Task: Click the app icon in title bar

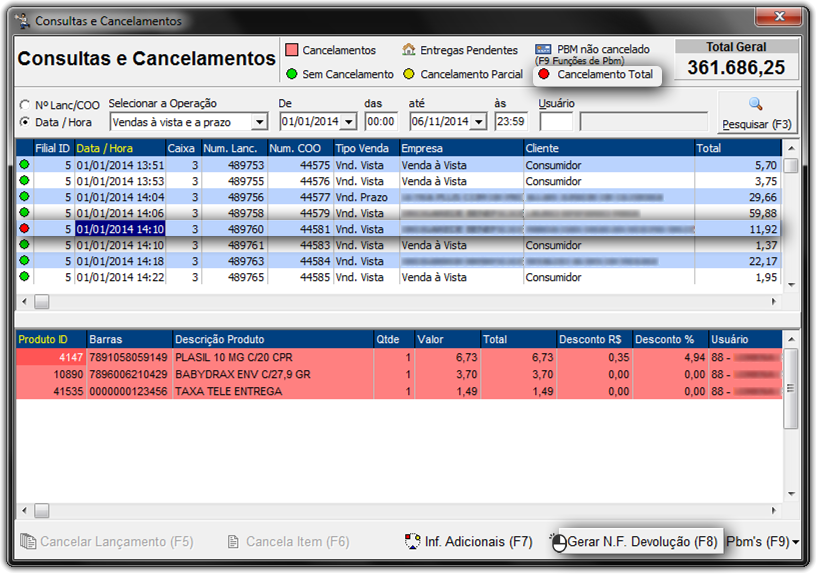Action: [22, 21]
